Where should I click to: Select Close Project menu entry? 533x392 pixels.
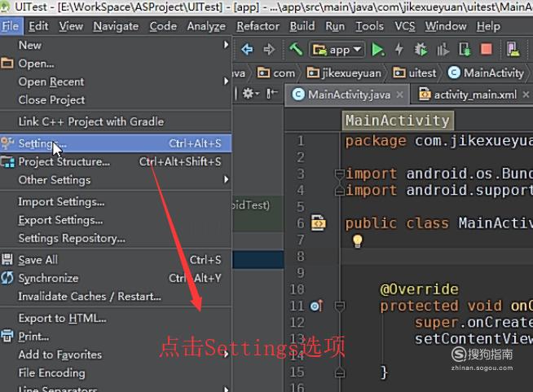click(x=116, y=100)
